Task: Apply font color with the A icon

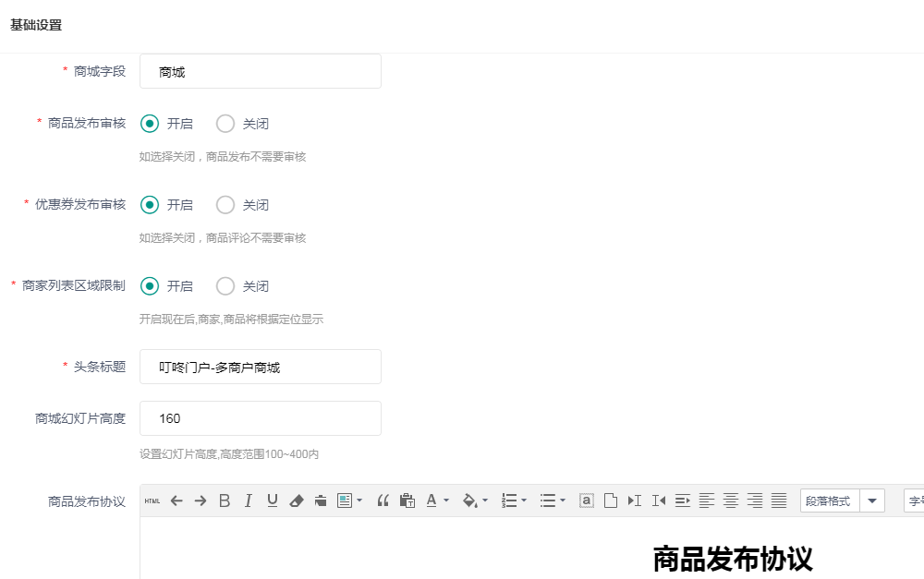Action: (432, 501)
